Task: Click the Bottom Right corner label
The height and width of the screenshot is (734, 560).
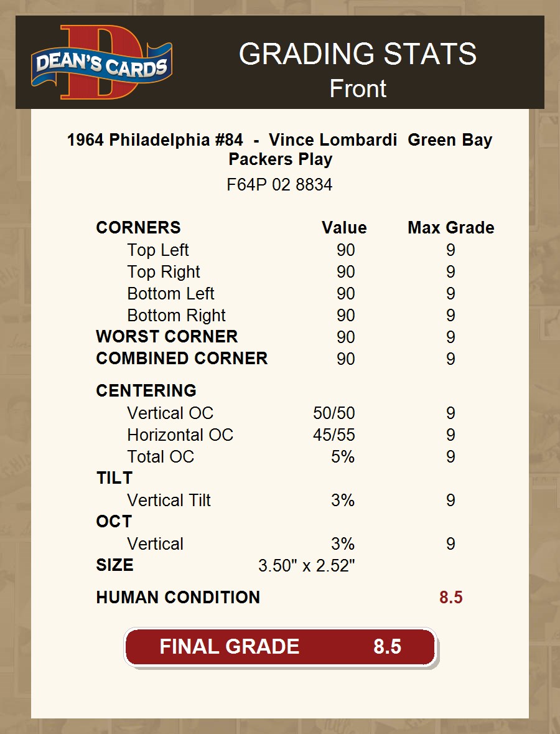Action: click(x=176, y=316)
